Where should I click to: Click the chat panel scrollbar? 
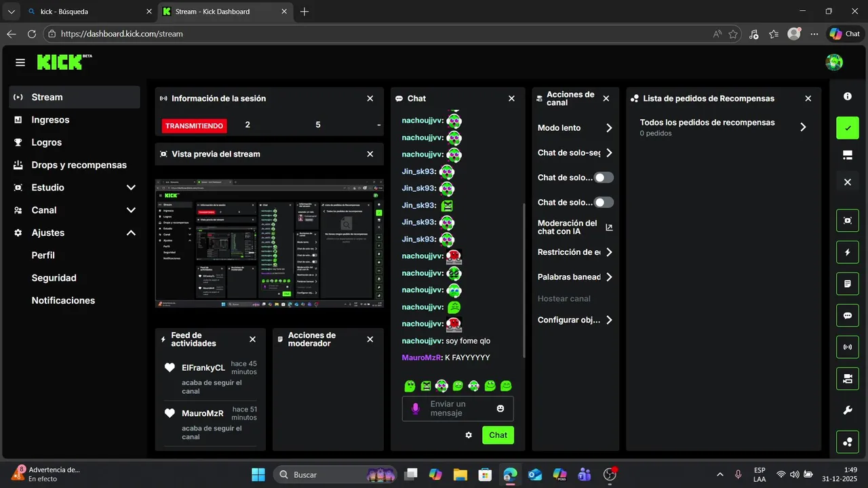pyautogui.click(x=523, y=281)
